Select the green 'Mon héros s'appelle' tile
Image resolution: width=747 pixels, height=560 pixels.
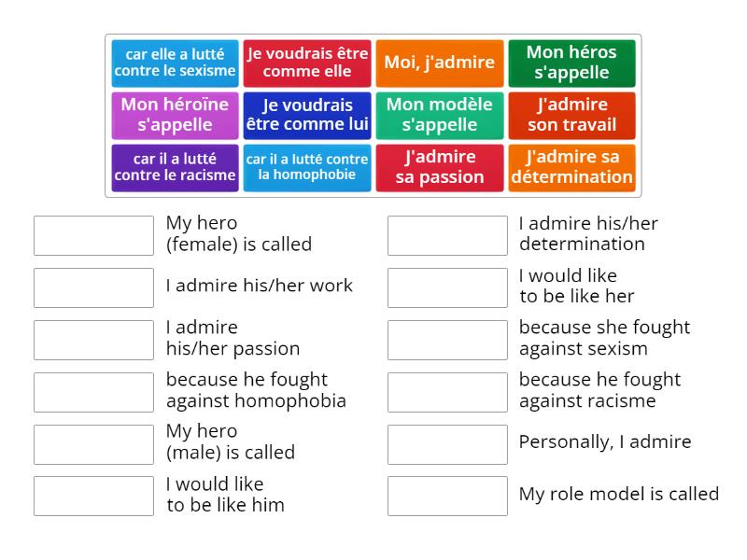(x=572, y=63)
